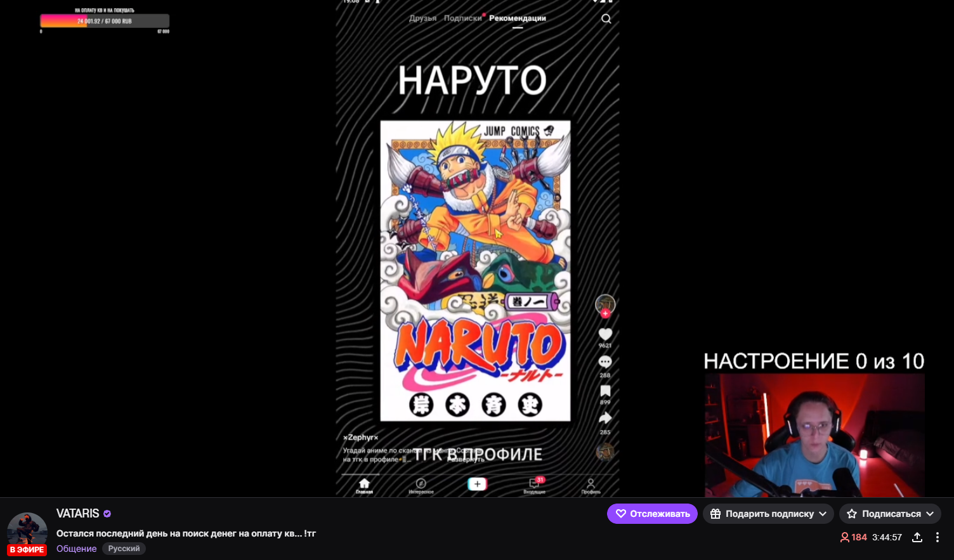The height and width of the screenshot is (560, 954).
Task: Click the viewer count 184
Action: (x=854, y=537)
